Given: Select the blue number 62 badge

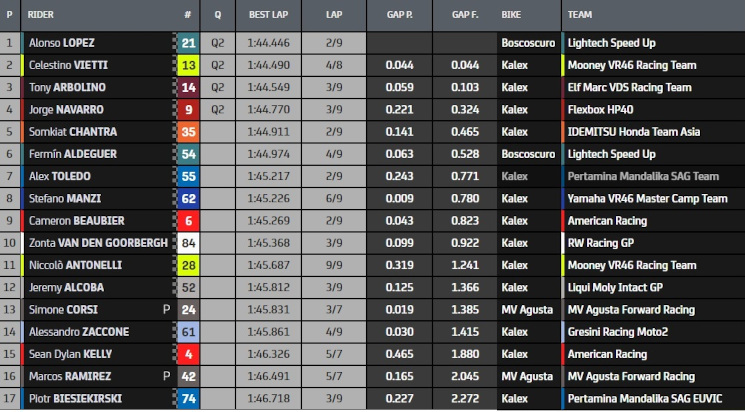Looking at the screenshot, I should click(x=188, y=199).
